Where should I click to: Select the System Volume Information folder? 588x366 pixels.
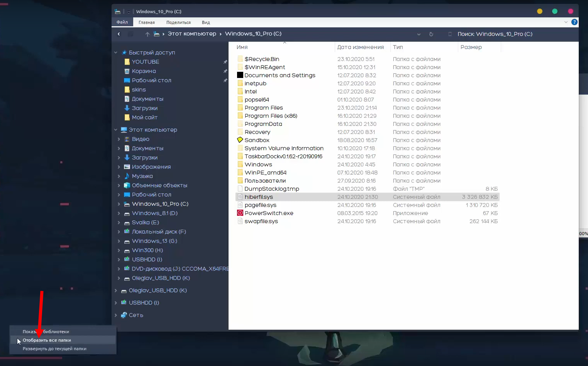(x=284, y=148)
